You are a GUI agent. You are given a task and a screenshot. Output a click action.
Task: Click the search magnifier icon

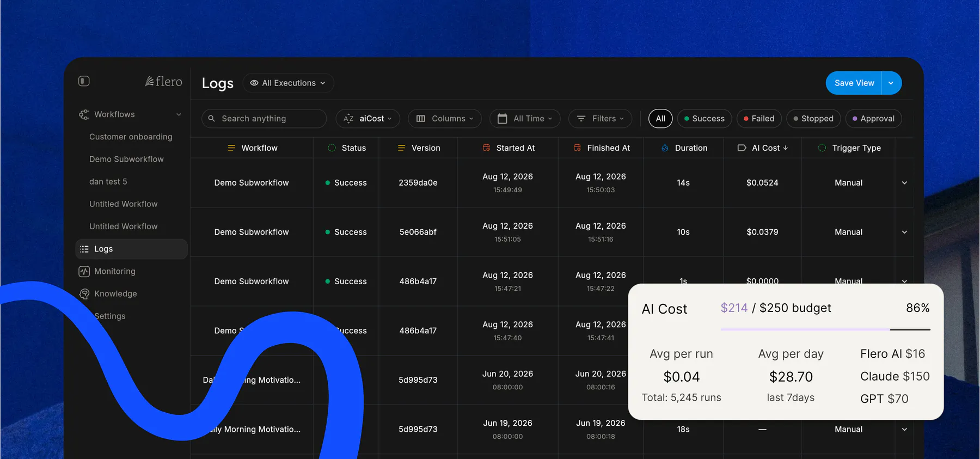pyautogui.click(x=212, y=118)
